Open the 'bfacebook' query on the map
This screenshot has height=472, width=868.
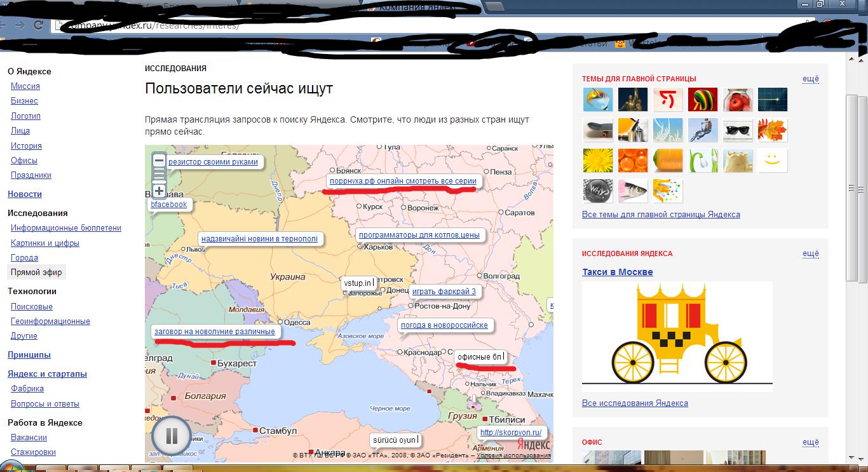click(x=169, y=205)
